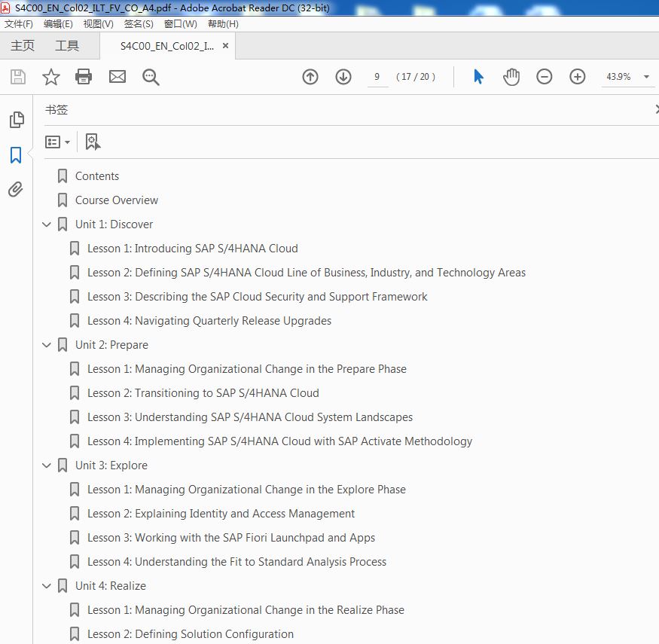Choose the selection arrow tool
Viewport: 659px width, 644px height.
478,77
